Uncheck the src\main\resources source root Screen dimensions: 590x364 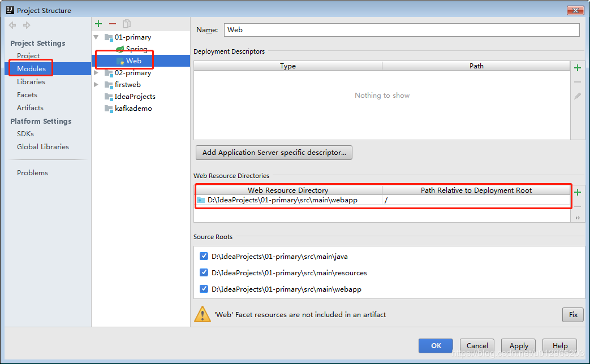click(x=204, y=272)
